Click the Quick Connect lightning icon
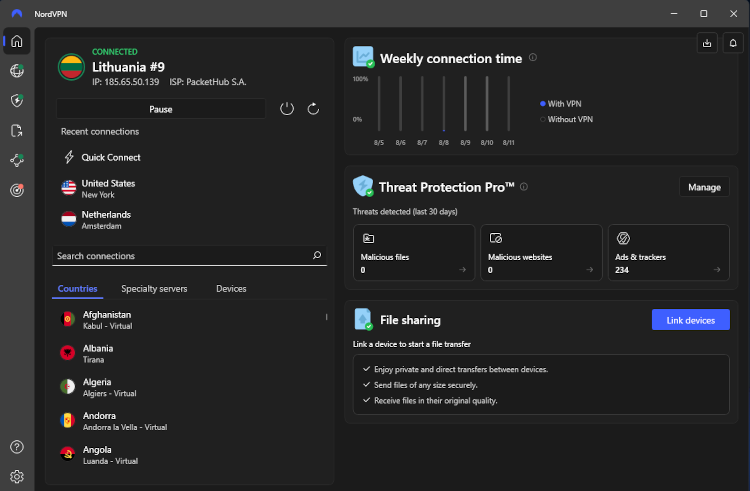This screenshot has height=491, width=750. click(x=69, y=157)
